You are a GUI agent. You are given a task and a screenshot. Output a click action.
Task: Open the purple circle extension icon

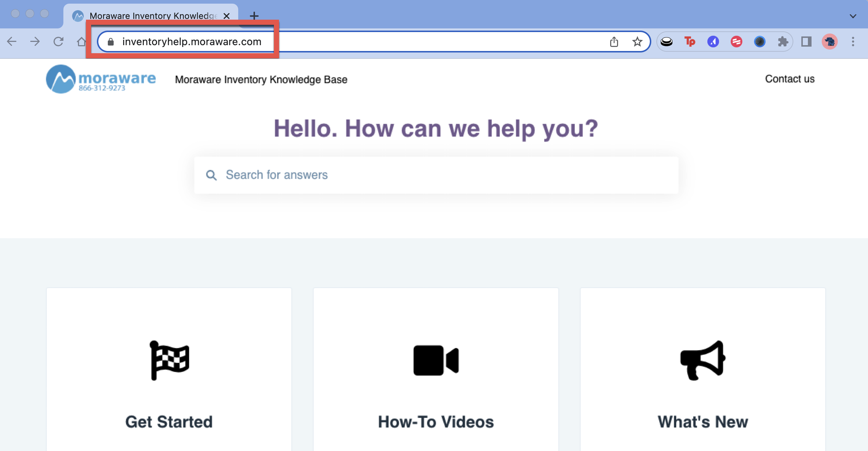713,42
